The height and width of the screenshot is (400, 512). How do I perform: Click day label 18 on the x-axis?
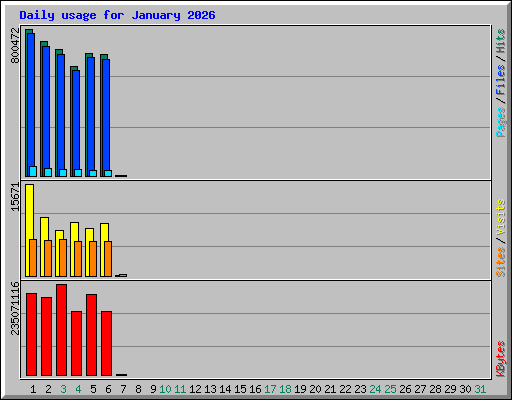tap(285, 389)
